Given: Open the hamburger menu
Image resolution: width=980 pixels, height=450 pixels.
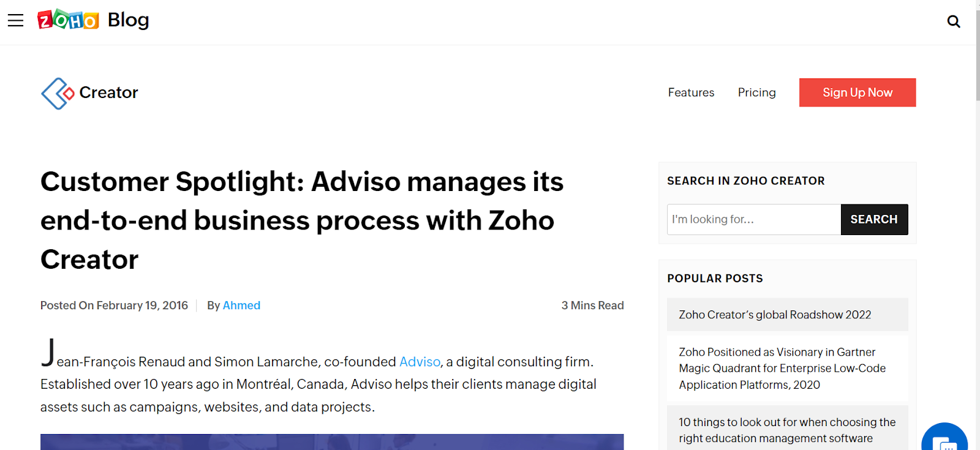Looking at the screenshot, I should tap(15, 20).
